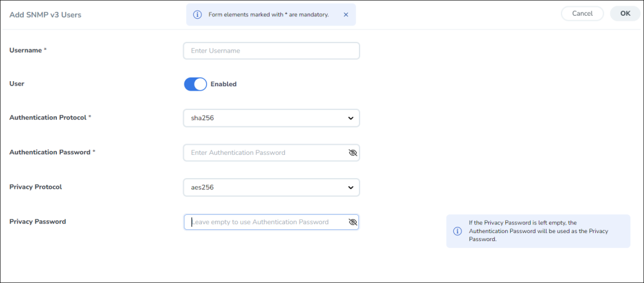
Task: Click the Privacy Protocol chevron arrow
Action: [x=350, y=187]
